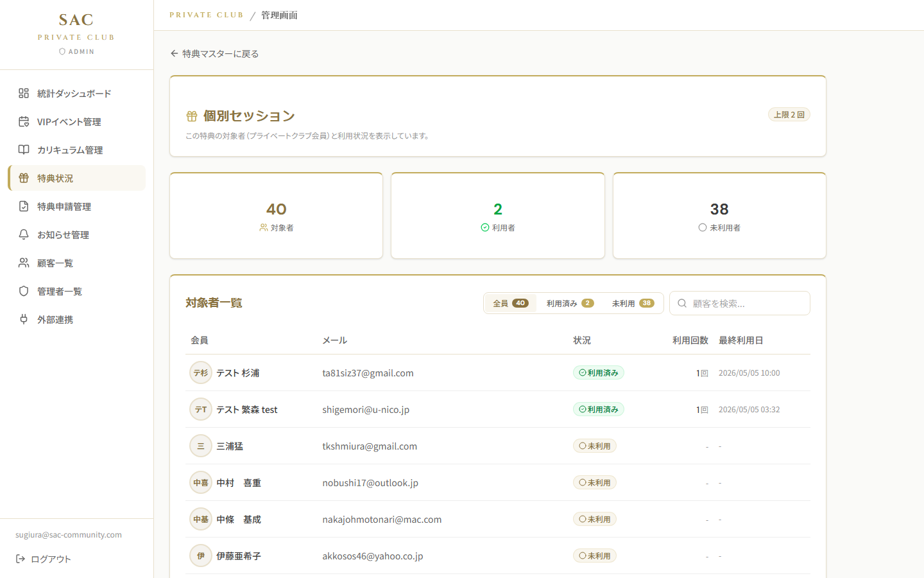
Task: Click 未利用 status badge for 三浦猛
Action: click(595, 446)
